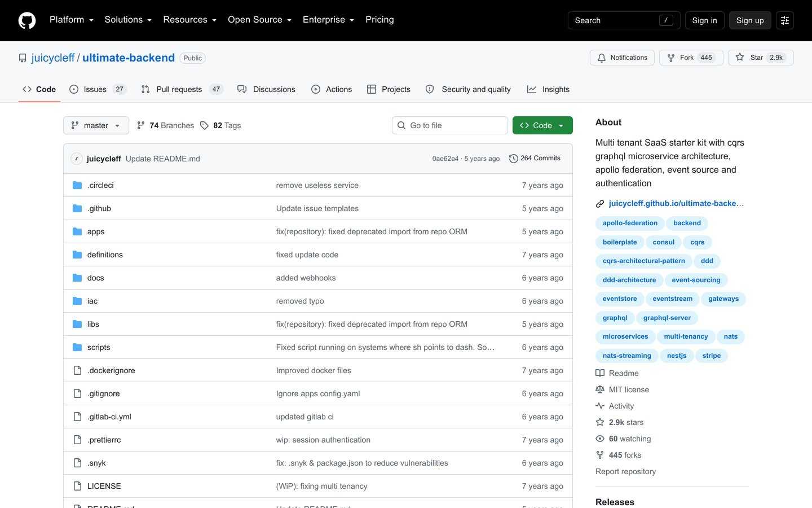Expand the Platform menu
This screenshot has width=812, height=508.
pyautogui.click(x=72, y=20)
